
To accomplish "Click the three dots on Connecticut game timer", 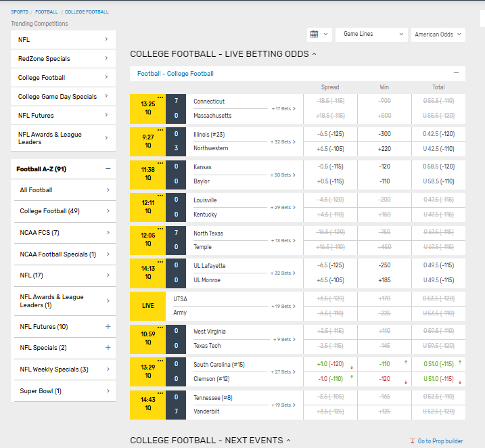I will tap(160, 97).
